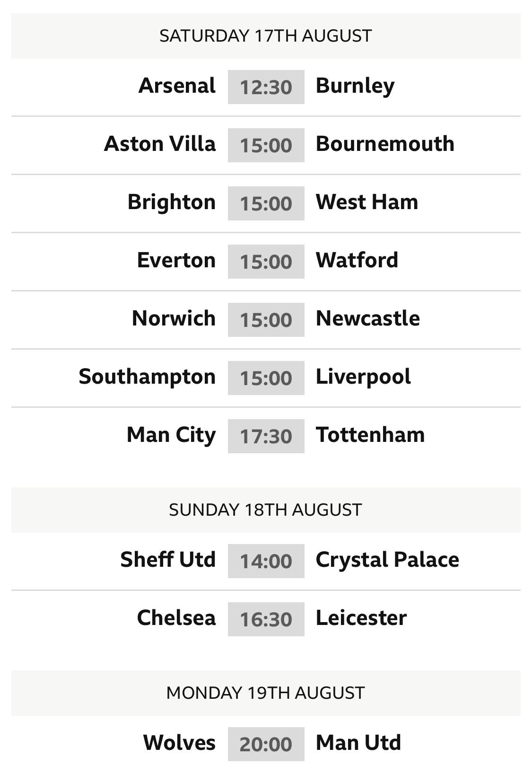Click the Chelsea v Leicester 16:30 time
Screen dimensions: 532x774
[266, 619]
